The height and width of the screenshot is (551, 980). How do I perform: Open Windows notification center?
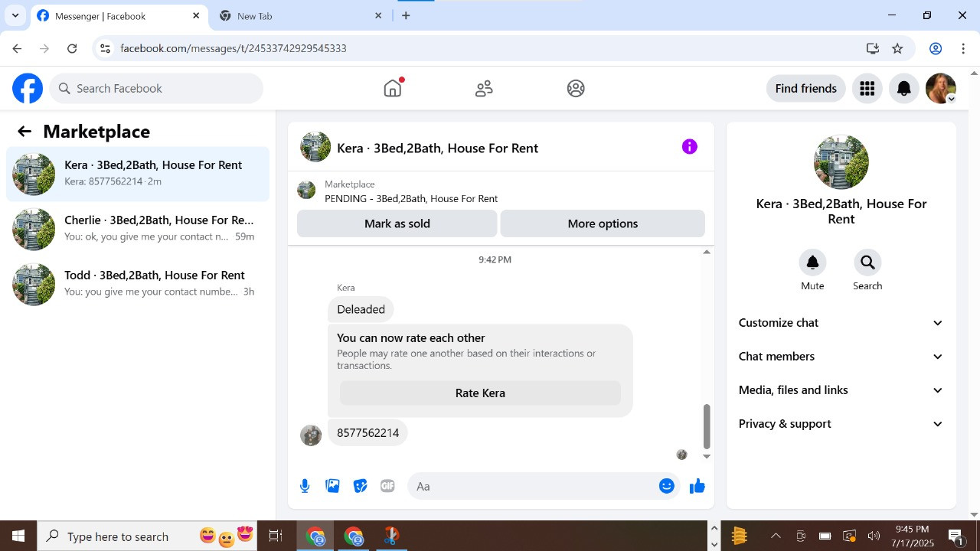[x=955, y=536]
